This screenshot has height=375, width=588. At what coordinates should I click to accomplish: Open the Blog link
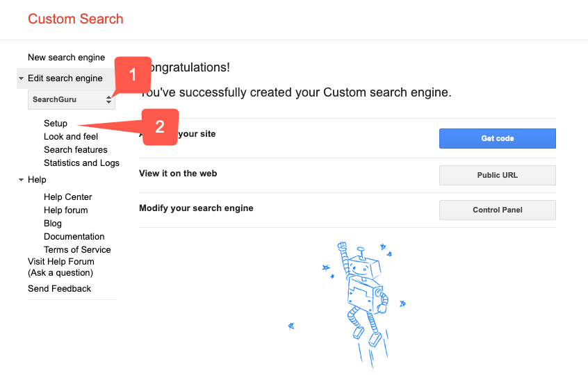pos(53,224)
